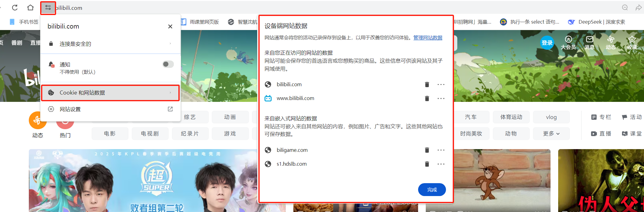644x212 pixels.
Task: Select 动画 category
Action: click(230, 117)
